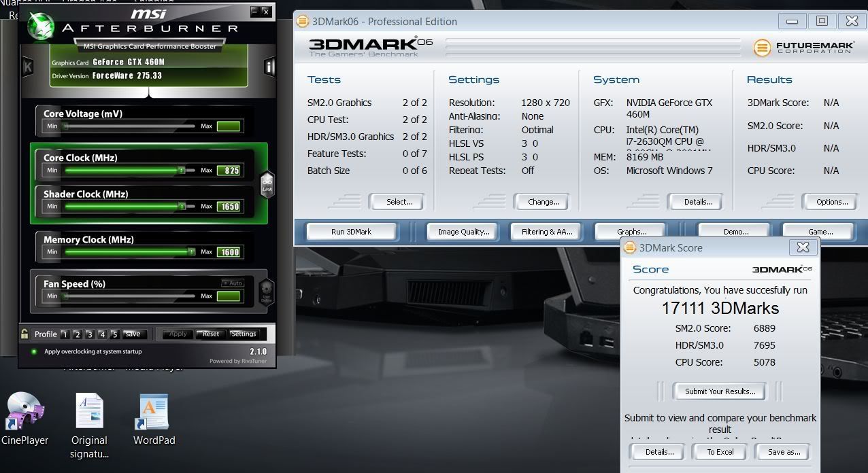The image size is (868, 473).
Task: Launch the WordPad desktop shortcut
Action: pyautogui.click(x=153, y=412)
